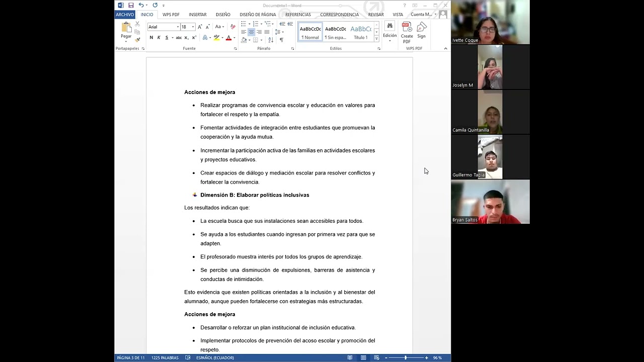Viewport: 644px width, 362px height.
Task: Toggle center paragraph alignment
Action: 251,32
